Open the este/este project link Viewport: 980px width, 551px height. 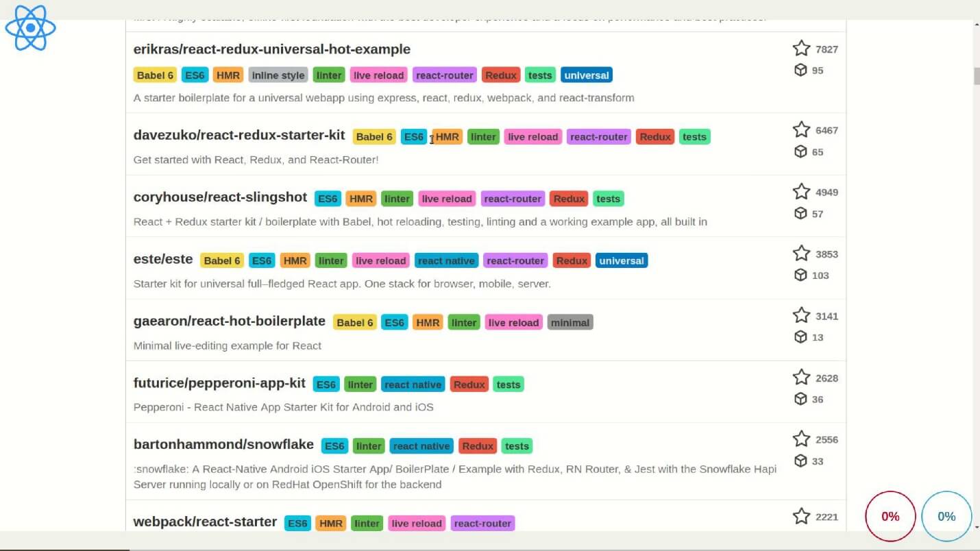coord(163,259)
